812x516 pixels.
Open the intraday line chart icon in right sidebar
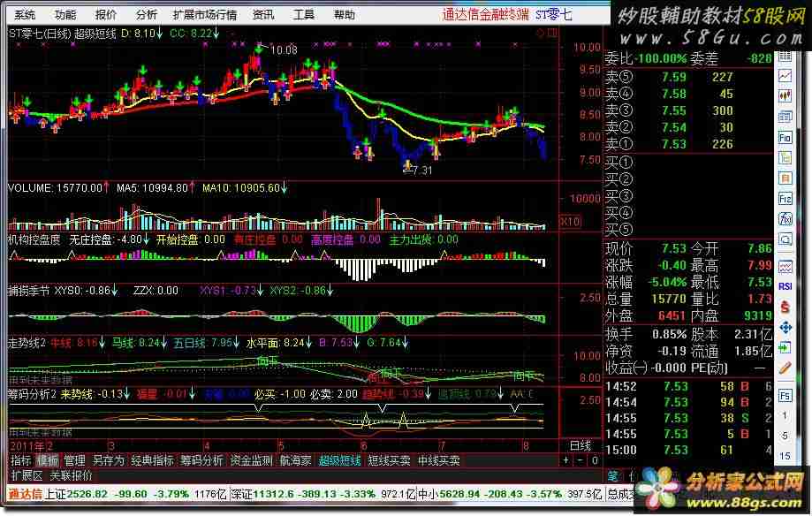coord(785,76)
